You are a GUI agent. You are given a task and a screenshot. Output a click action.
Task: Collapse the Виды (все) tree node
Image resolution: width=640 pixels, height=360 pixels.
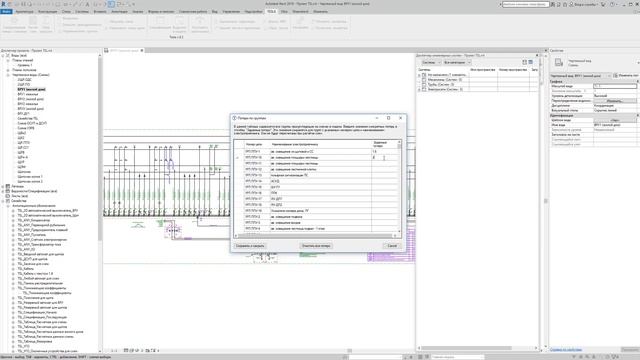(x=3, y=56)
